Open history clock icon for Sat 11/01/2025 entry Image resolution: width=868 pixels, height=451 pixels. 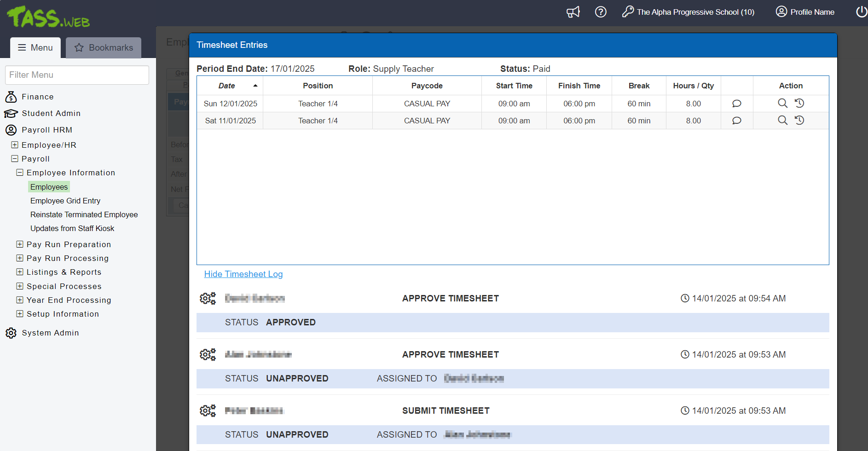click(799, 121)
